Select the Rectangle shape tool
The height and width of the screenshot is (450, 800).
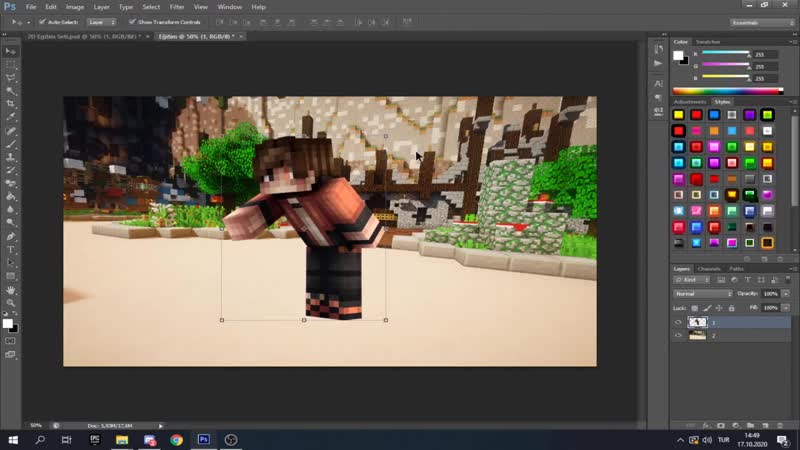click(10, 276)
